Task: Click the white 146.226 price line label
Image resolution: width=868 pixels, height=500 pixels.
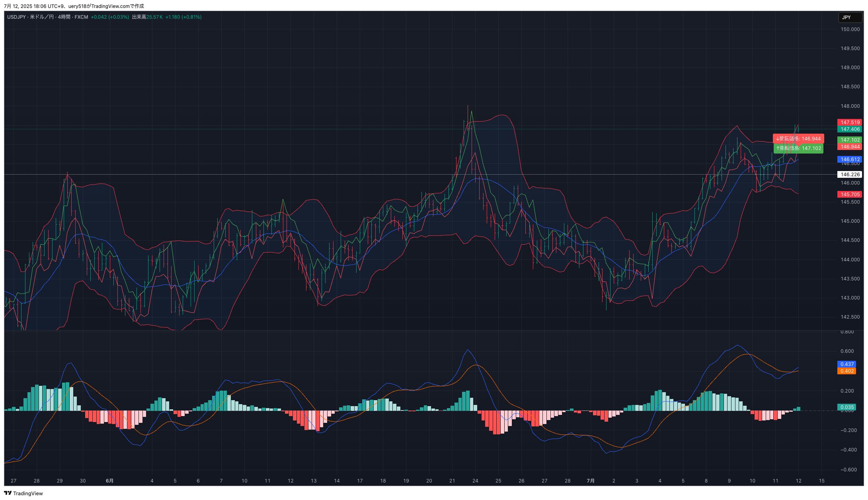Action: coord(850,175)
